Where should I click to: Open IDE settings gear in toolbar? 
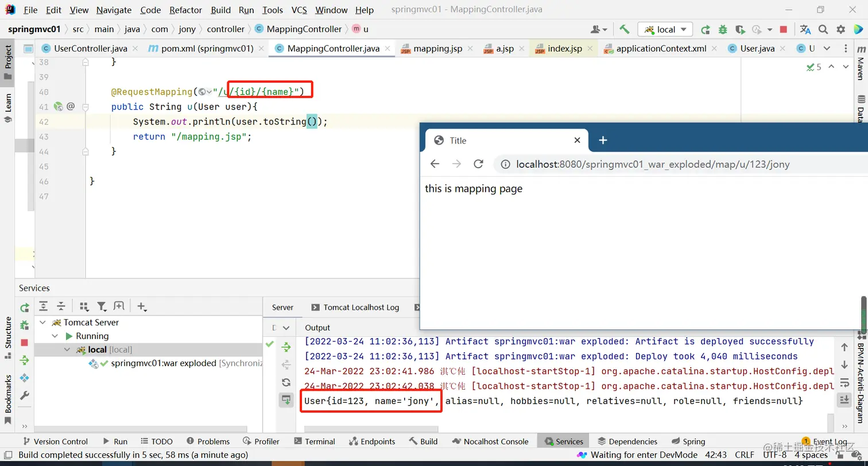click(841, 29)
